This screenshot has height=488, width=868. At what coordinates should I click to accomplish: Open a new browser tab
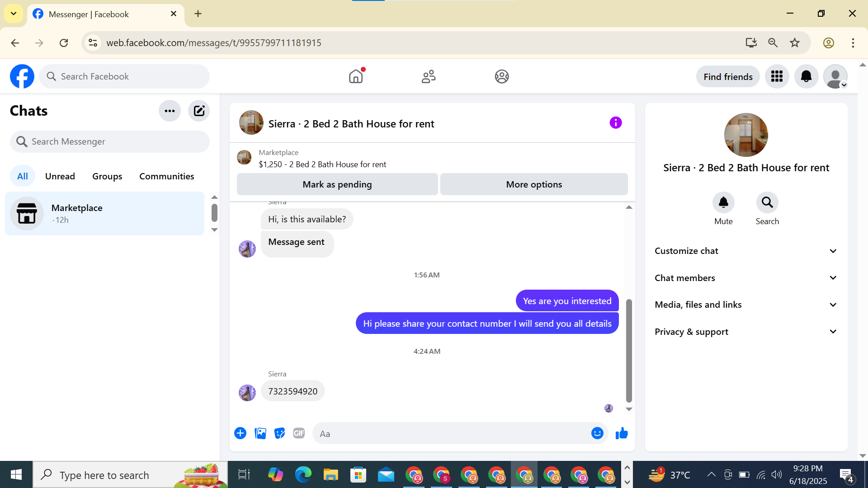click(198, 14)
